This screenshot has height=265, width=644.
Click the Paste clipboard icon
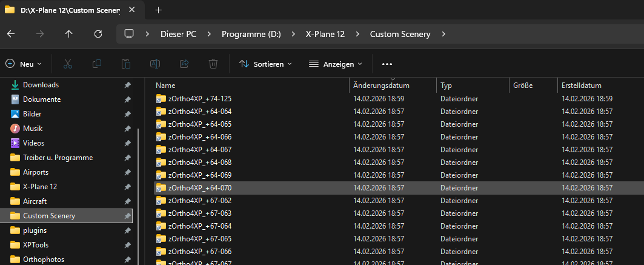[126, 64]
